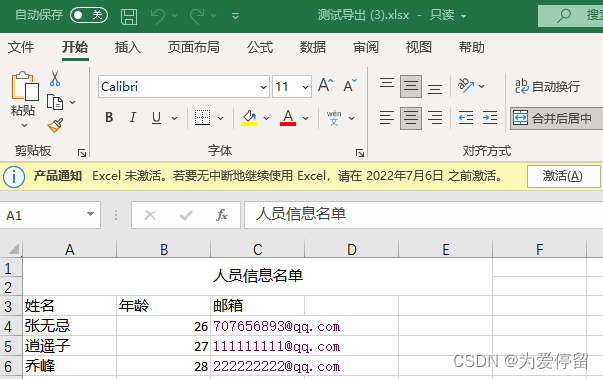
Task: Click the Format Painter brush icon
Action: coord(55,125)
